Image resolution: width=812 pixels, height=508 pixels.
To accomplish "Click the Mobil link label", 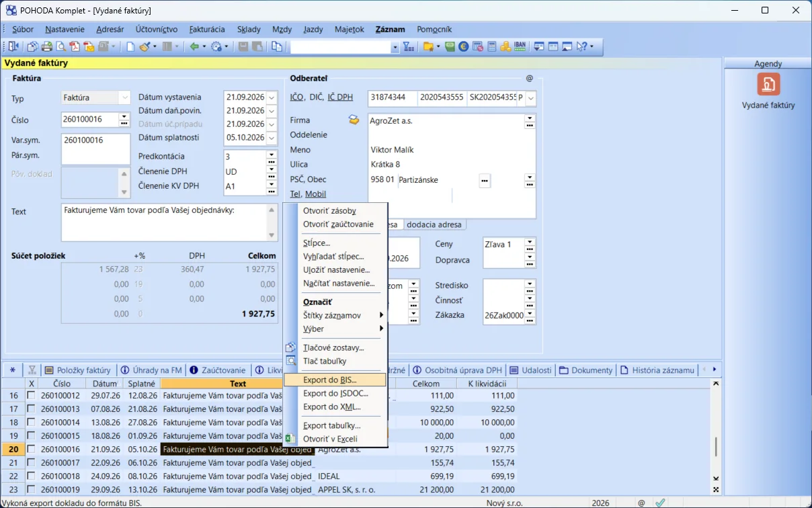I will pos(315,194).
